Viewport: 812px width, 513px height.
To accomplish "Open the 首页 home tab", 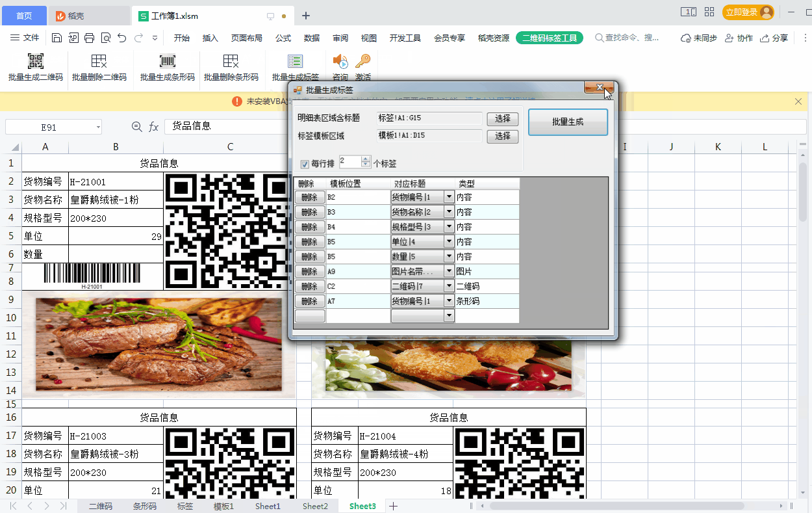I will click(24, 16).
